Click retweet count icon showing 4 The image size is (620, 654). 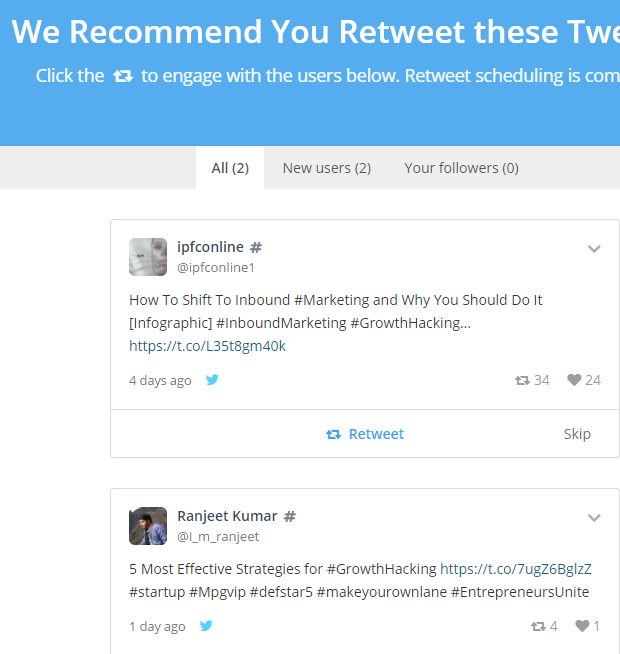coord(538,626)
